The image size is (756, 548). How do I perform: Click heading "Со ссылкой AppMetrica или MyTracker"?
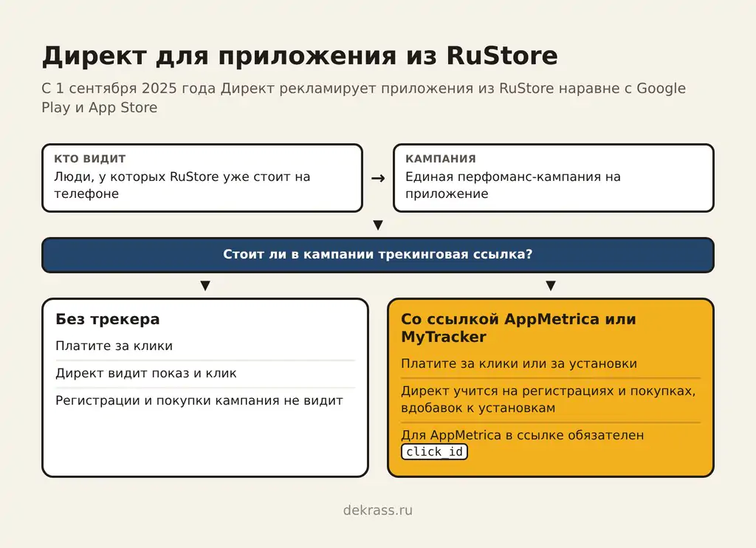pyautogui.click(x=518, y=328)
